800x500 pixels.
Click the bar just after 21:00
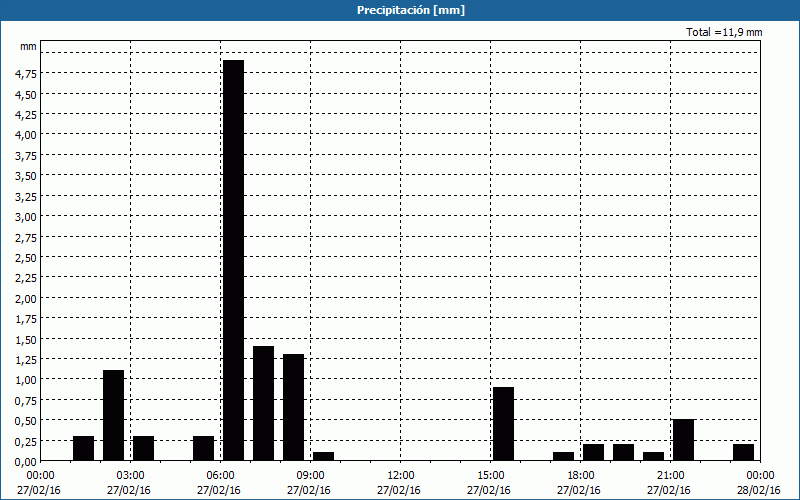684,440
